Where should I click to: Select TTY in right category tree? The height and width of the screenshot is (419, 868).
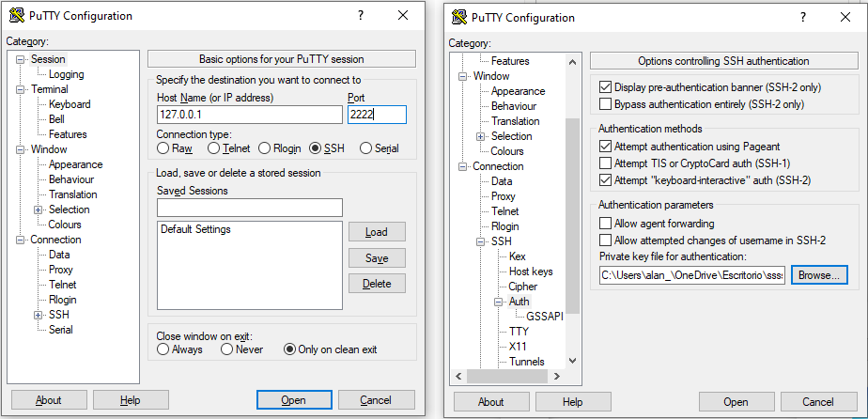519,332
